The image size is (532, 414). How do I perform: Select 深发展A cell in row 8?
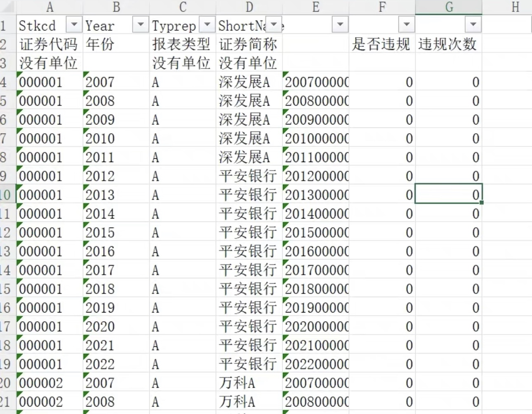click(x=249, y=157)
